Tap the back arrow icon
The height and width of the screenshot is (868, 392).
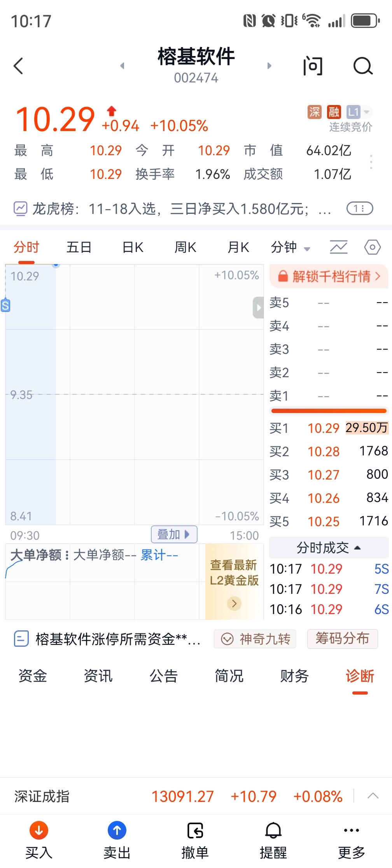point(18,66)
